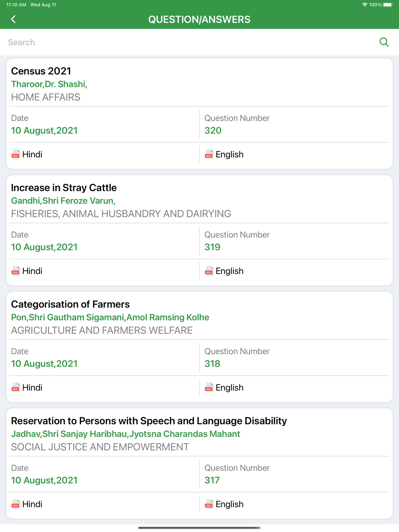Open Categorisation of Farmers question

click(70, 304)
